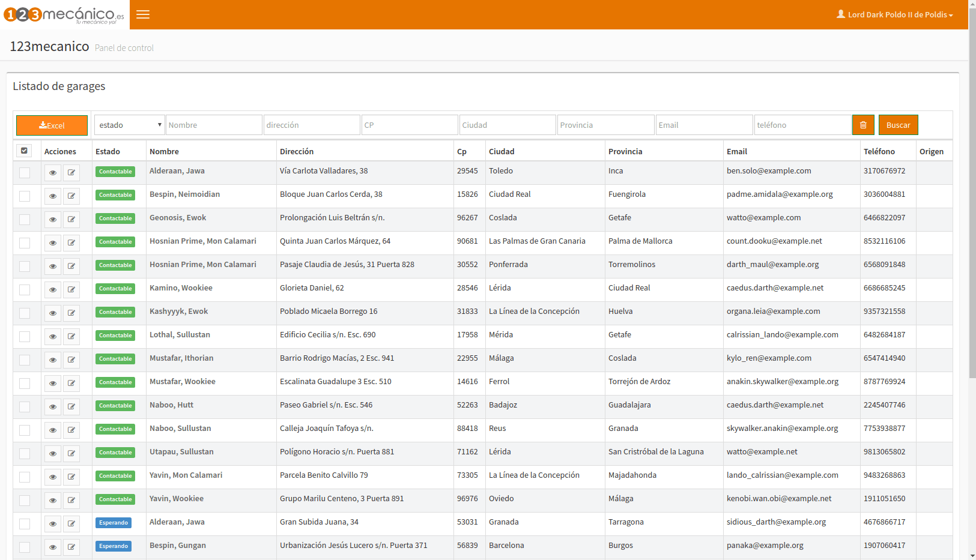Check the Utapau, Sullustan row checkbox
Viewport: 976px width, 560px height.
click(x=25, y=454)
